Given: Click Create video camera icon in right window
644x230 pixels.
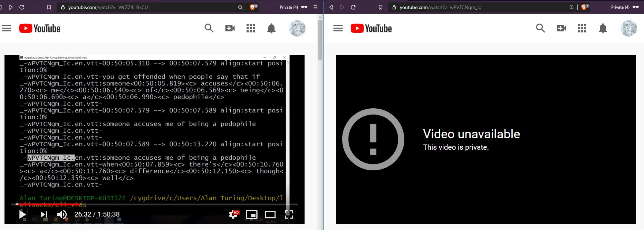Looking at the screenshot, I should pos(561,28).
